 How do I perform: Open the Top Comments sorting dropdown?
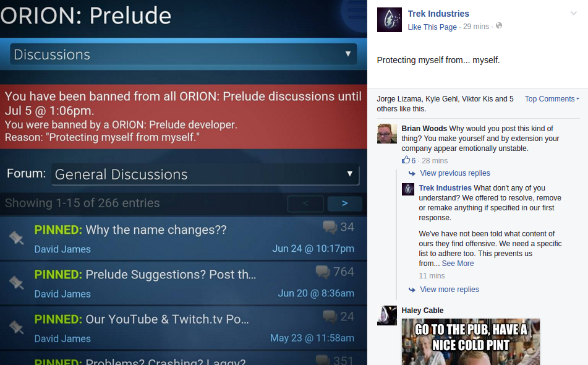(x=552, y=98)
